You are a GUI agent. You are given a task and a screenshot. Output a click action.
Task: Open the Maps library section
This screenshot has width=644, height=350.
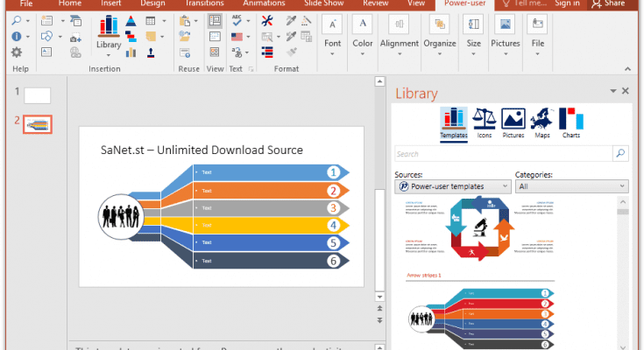(x=542, y=123)
